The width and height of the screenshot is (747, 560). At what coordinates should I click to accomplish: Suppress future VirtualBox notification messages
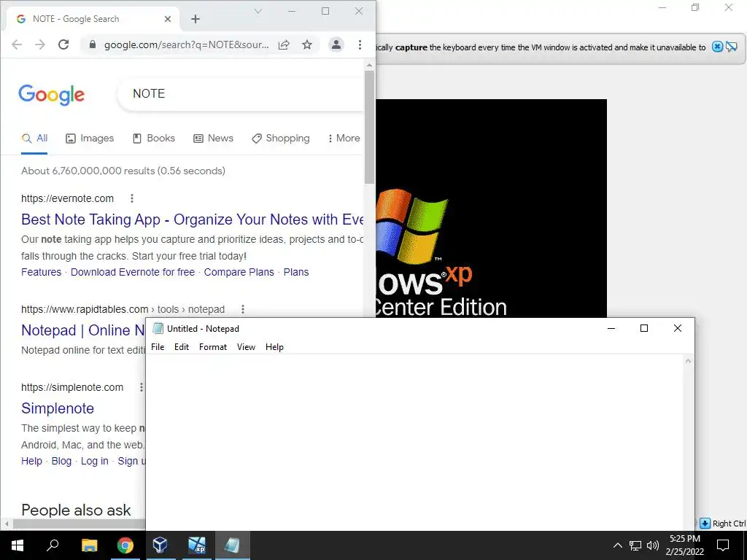(731, 47)
